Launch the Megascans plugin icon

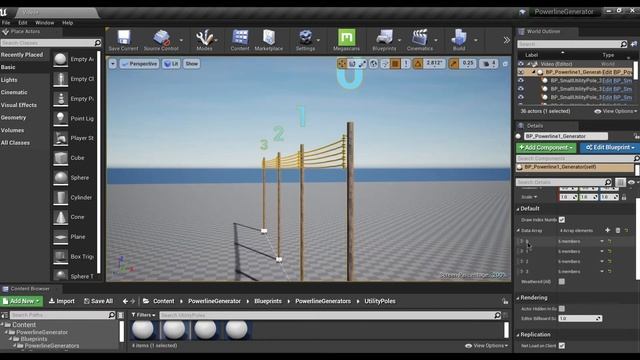pos(347,37)
